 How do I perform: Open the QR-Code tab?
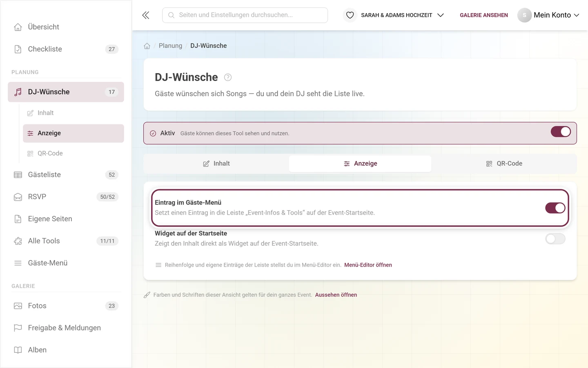coord(504,164)
